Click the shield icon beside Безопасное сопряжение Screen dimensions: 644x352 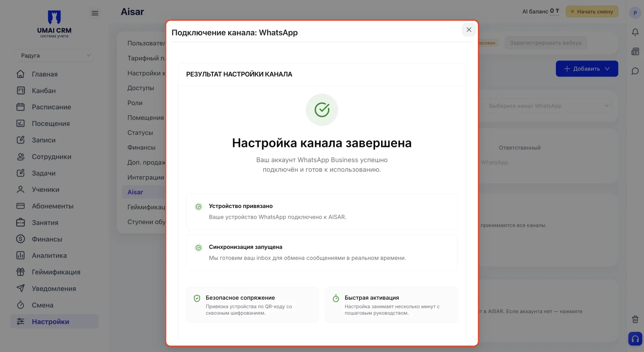point(197,298)
